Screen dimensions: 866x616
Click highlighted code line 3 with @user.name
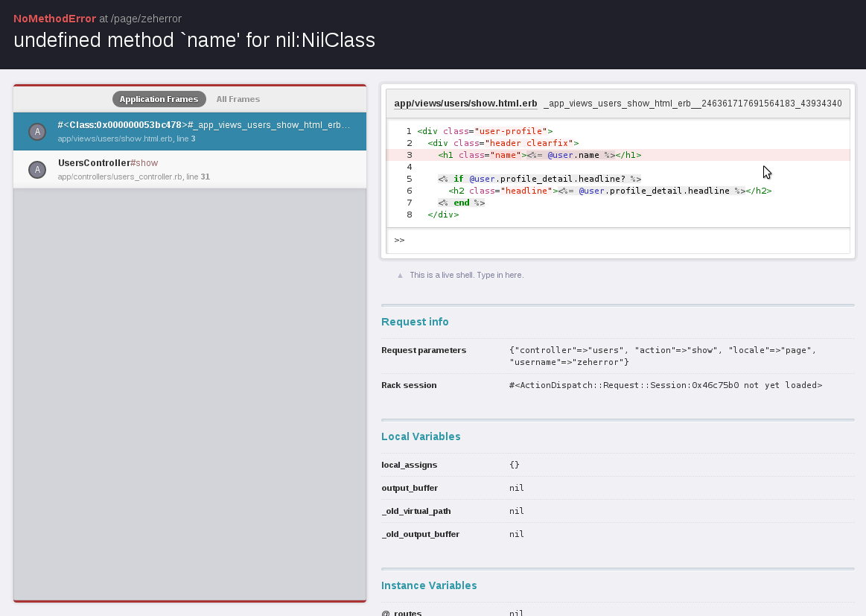coord(618,155)
